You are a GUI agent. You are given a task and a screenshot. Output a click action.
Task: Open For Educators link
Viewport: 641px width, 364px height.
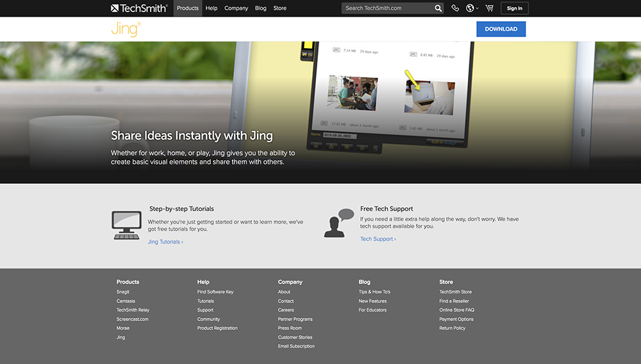[372, 310]
